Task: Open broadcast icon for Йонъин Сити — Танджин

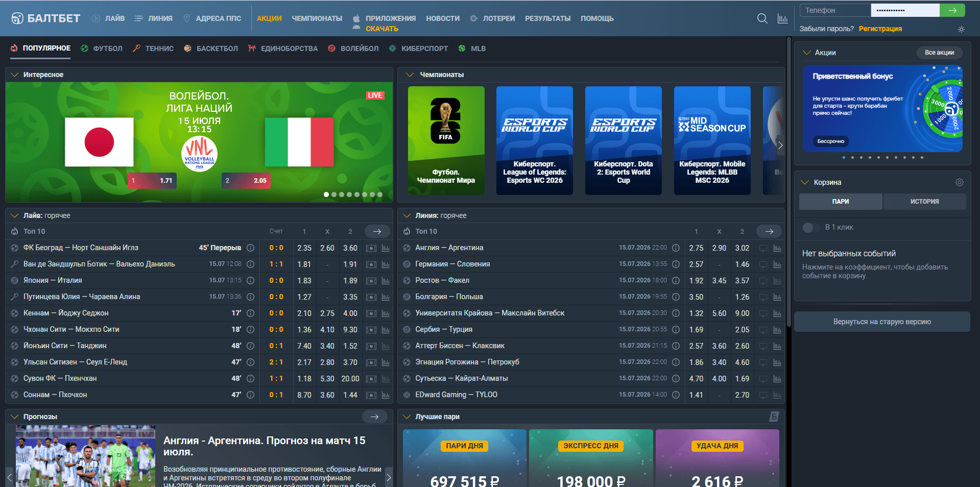Action: click(371, 346)
